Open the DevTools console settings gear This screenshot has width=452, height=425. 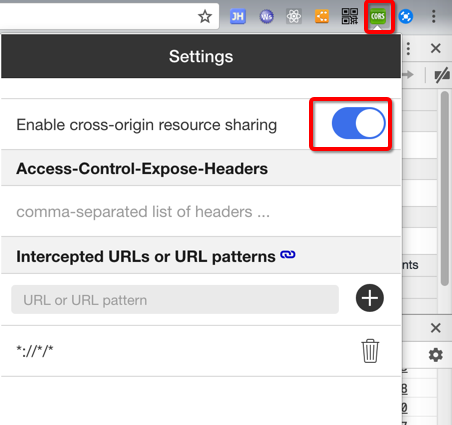(x=436, y=355)
